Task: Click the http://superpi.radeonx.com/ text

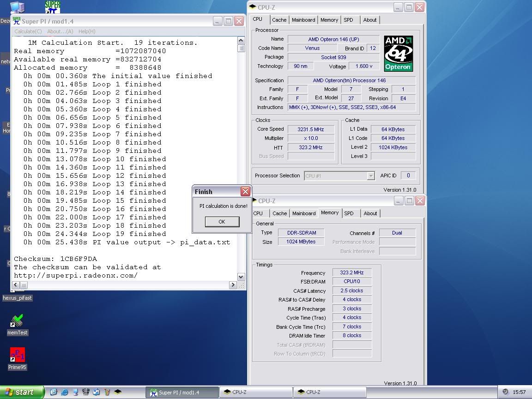Action: [76, 276]
